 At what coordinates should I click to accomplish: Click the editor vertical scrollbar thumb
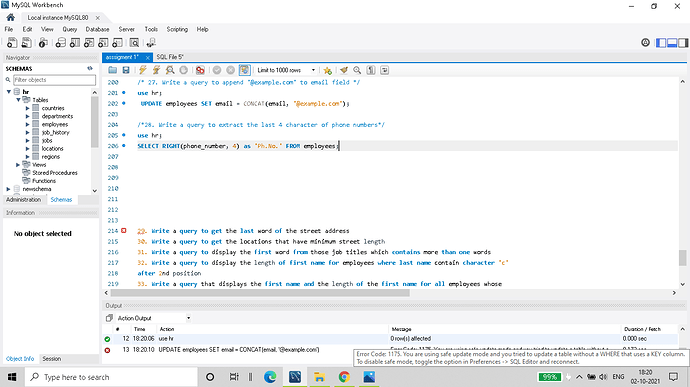coord(683,258)
